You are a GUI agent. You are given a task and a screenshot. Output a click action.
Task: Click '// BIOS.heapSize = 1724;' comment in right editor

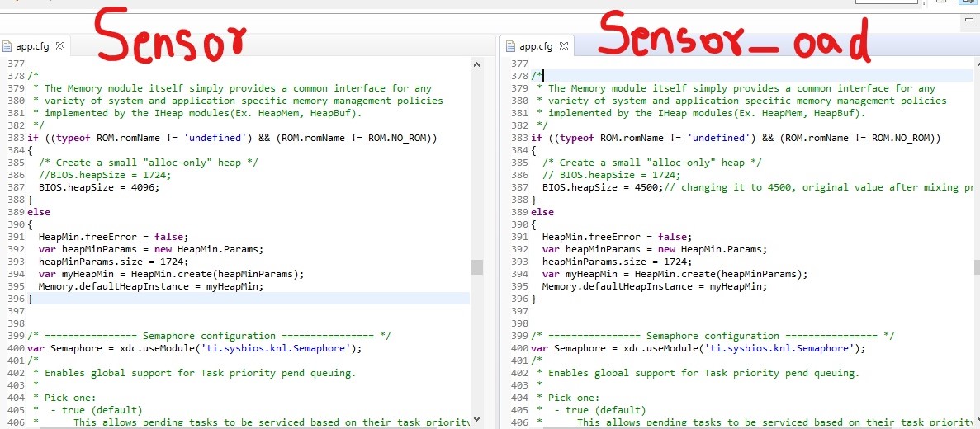pos(611,175)
